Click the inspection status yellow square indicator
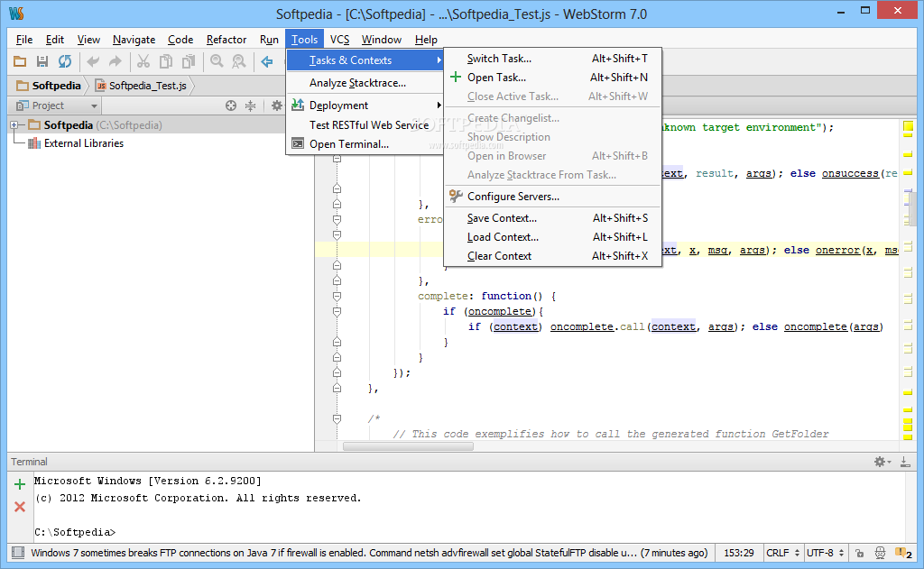This screenshot has height=569, width=924. (908, 125)
